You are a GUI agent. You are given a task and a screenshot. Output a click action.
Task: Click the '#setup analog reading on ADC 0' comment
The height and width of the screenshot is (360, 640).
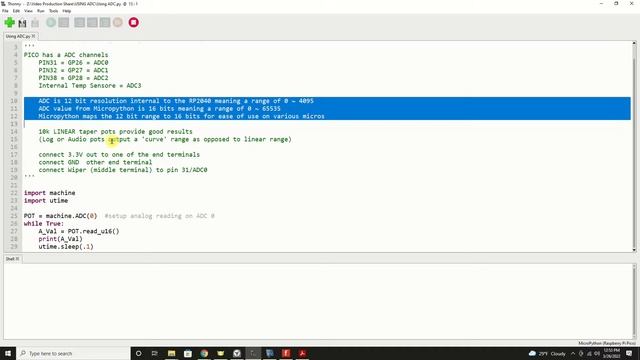coord(160,216)
